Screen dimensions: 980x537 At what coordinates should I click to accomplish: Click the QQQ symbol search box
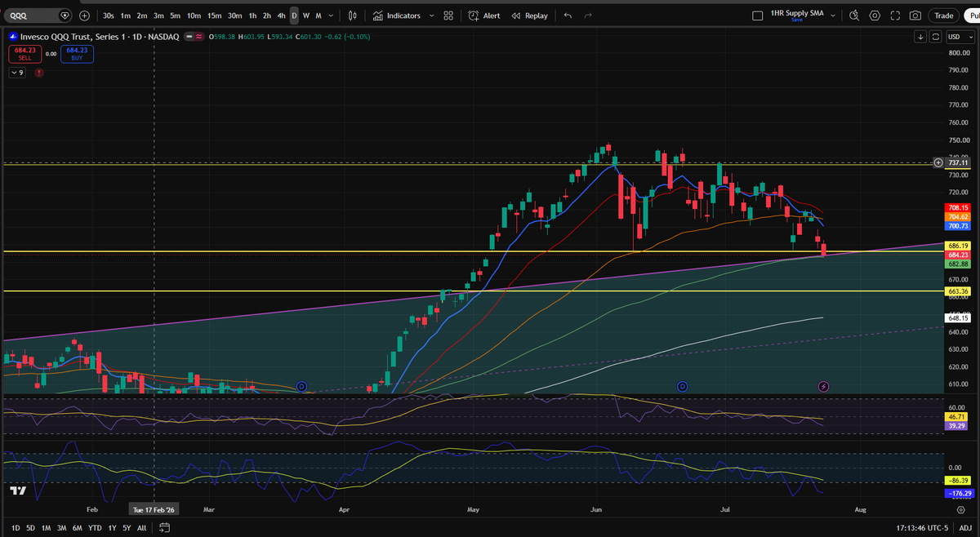[38, 16]
